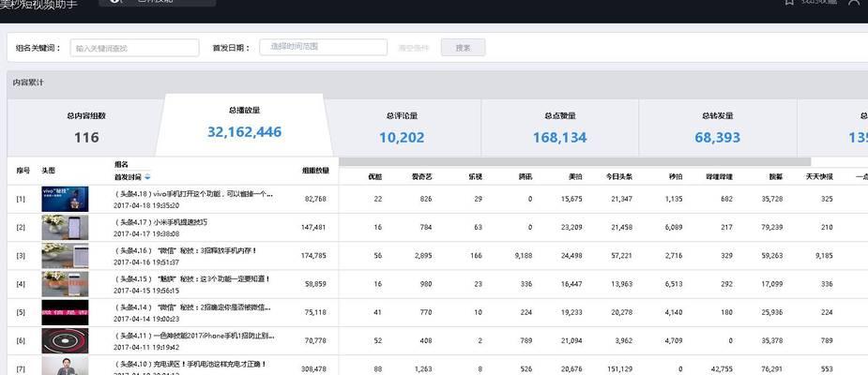Click play count value 82,768
The width and height of the screenshot is (868, 375).
click(x=315, y=199)
